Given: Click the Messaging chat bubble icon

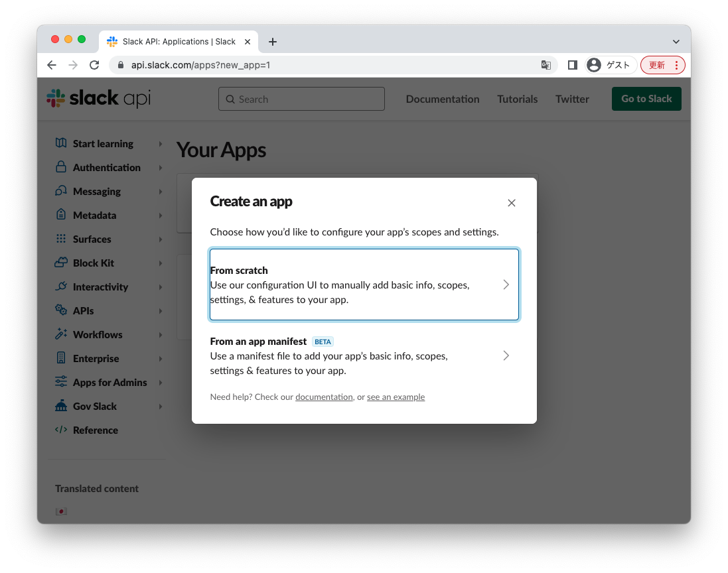Looking at the screenshot, I should coord(61,191).
